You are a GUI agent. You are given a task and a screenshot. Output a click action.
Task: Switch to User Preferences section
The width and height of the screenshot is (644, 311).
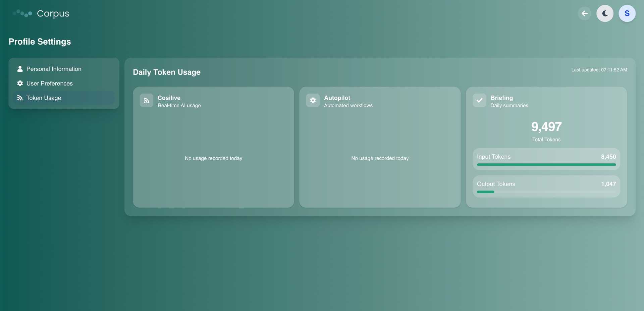click(x=49, y=83)
